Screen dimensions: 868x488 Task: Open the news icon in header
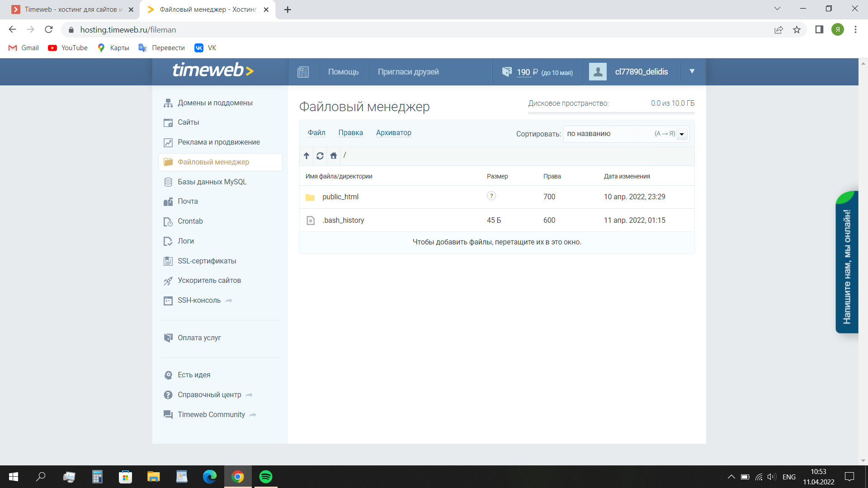pos(303,72)
